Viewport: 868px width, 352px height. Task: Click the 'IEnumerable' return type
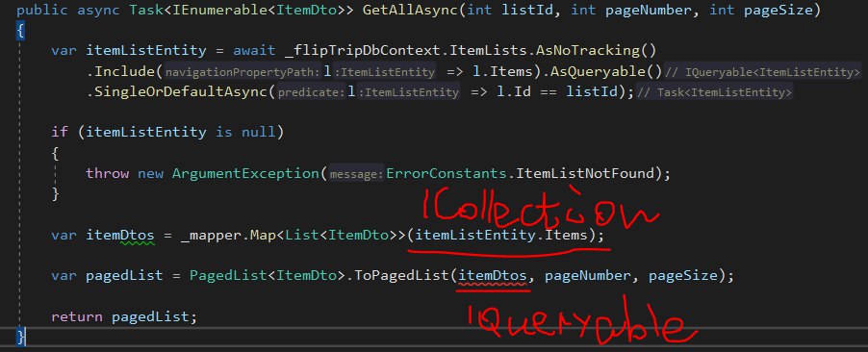220,10
